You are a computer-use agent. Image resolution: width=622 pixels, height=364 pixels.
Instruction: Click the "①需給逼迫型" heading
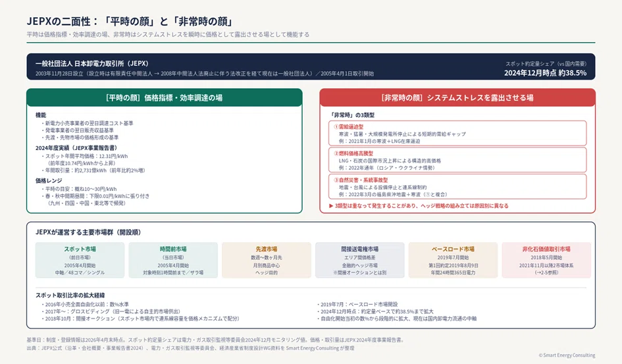pyautogui.click(x=349, y=127)
